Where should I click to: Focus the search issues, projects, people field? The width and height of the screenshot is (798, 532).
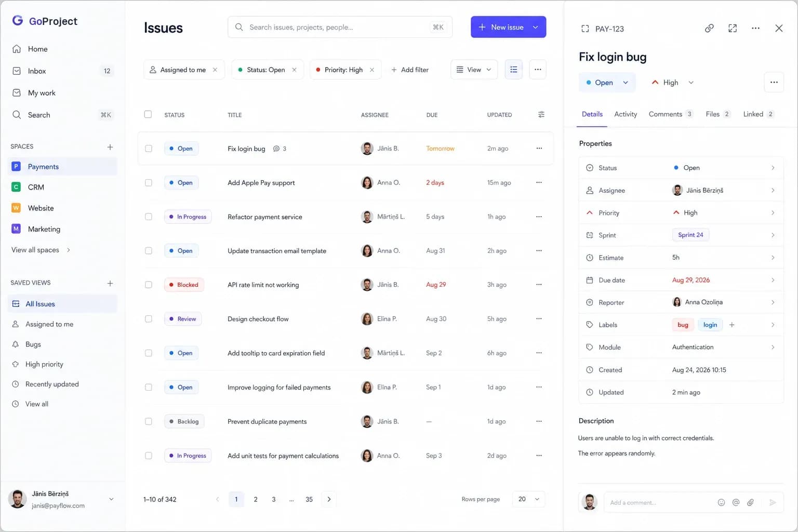(340, 27)
